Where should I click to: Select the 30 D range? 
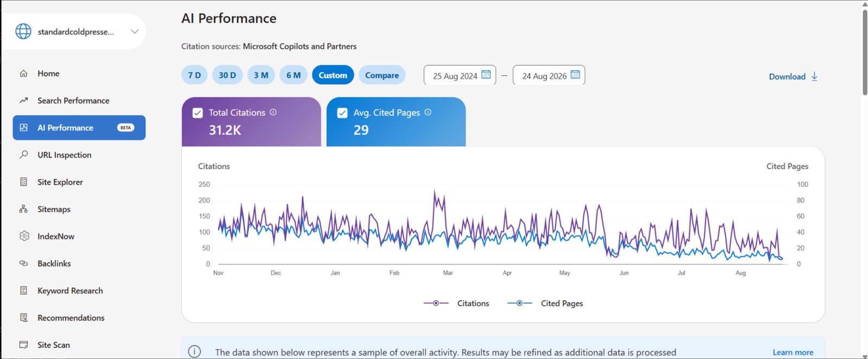click(x=227, y=75)
